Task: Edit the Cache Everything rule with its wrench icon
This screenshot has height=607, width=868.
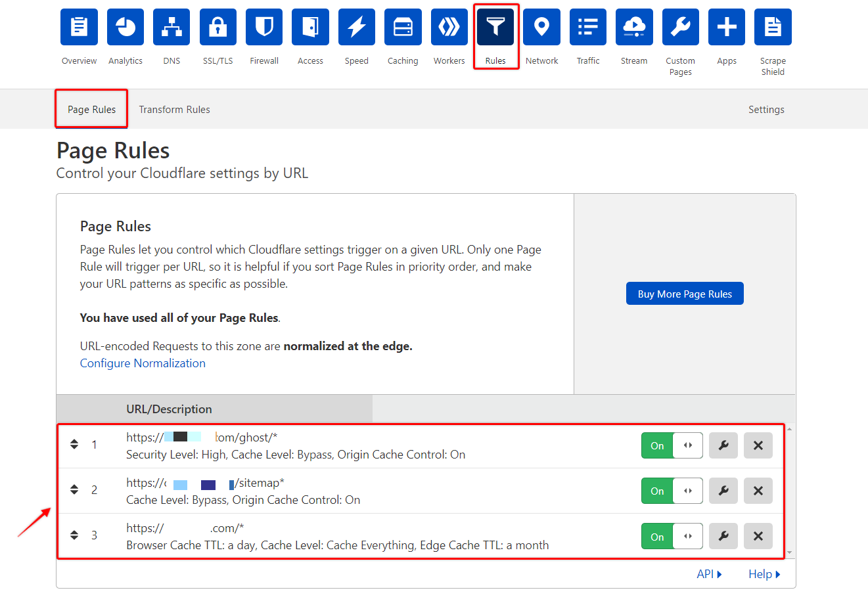Action: click(723, 536)
